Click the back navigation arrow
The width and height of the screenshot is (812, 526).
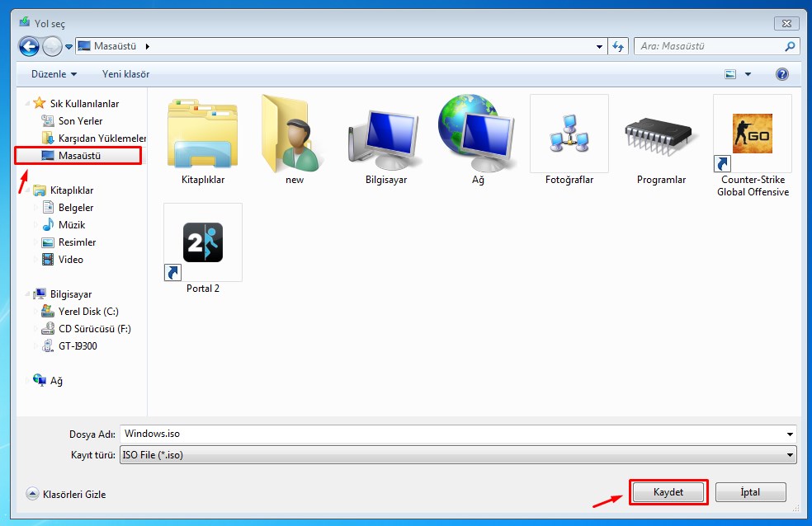click(x=29, y=46)
